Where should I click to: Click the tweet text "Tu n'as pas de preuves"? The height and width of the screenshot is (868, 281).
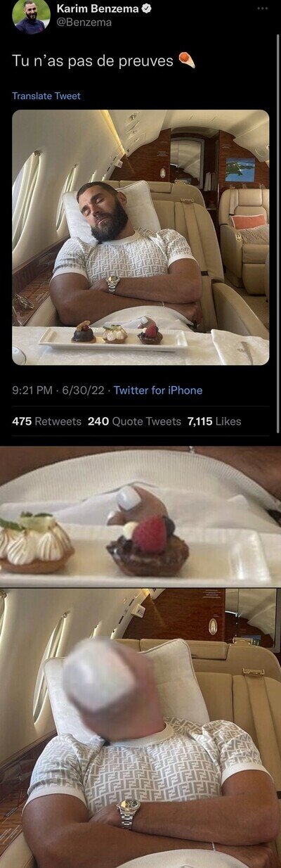[x=93, y=61]
